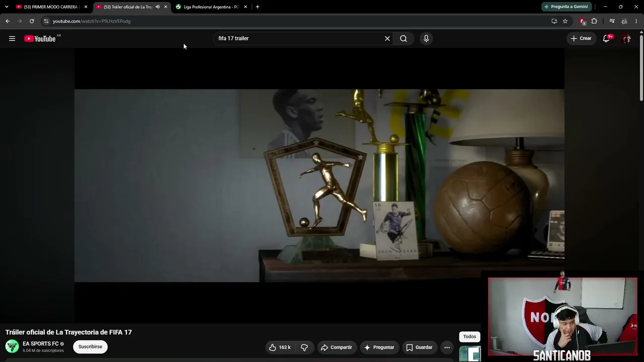Click video title 'Tráiler oficial de La Trayectoria de FIFA 17'
This screenshot has width=644, height=362.
68,332
